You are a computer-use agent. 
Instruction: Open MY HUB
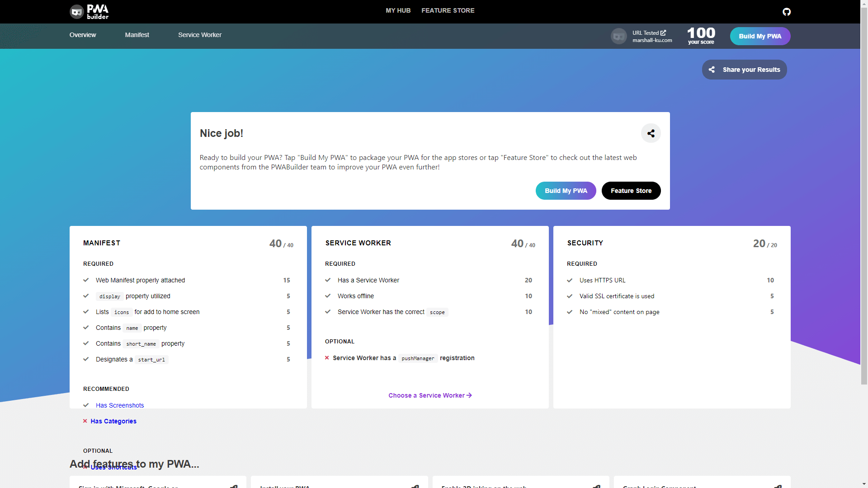[398, 10]
